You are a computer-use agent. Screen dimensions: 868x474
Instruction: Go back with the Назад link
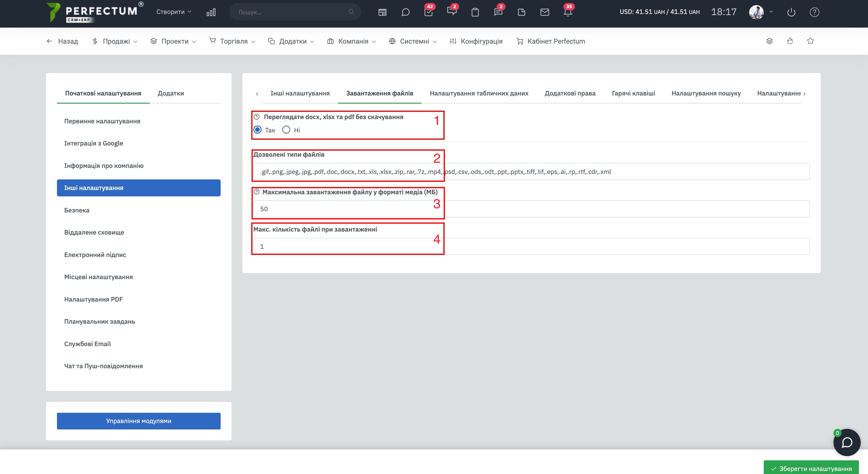coord(62,41)
